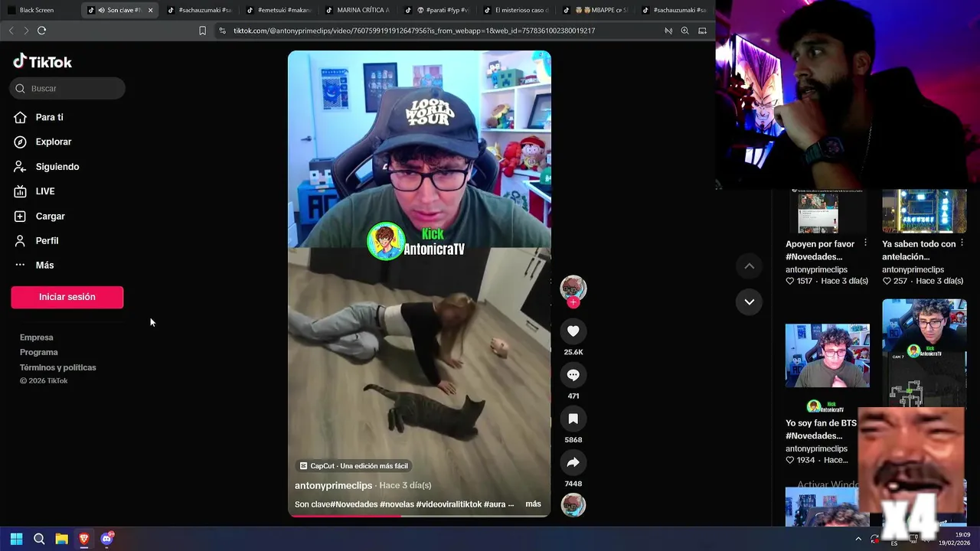Show hidden system tray icons
The width and height of the screenshot is (980, 551).
click(x=858, y=539)
